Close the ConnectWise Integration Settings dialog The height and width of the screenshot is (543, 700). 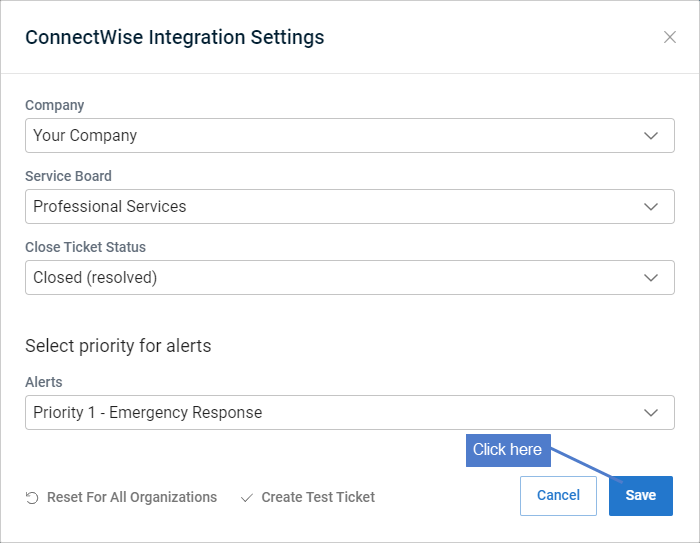(670, 37)
